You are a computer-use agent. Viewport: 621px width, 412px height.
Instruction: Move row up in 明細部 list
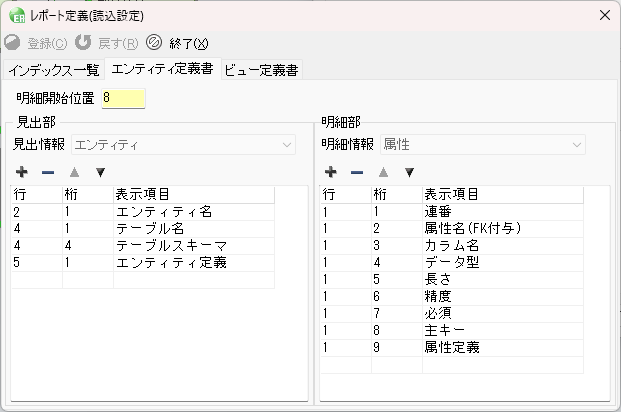[383, 172]
